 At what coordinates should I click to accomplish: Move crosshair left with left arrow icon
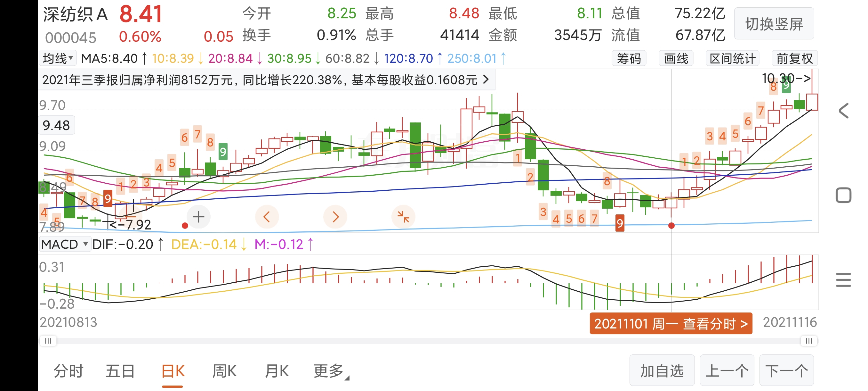coord(267,217)
